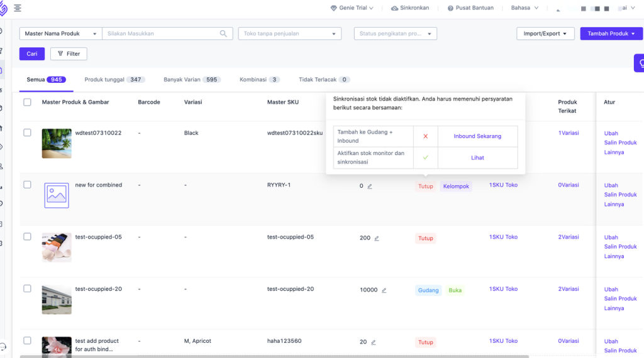Edit stock pencil for test-ocuppied-05
The image size is (644, 358).
coord(377,238)
